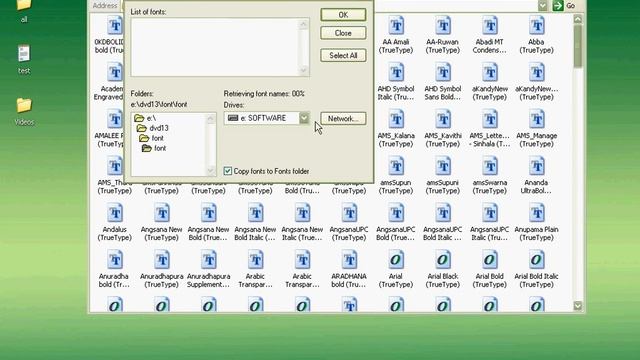Select the open innermost font folder

154,148
